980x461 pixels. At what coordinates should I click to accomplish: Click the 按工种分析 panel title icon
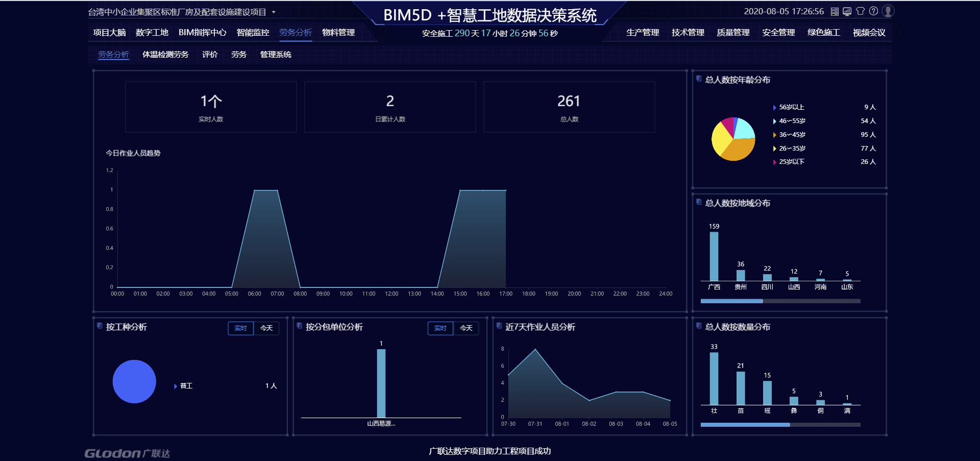(x=100, y=326)
